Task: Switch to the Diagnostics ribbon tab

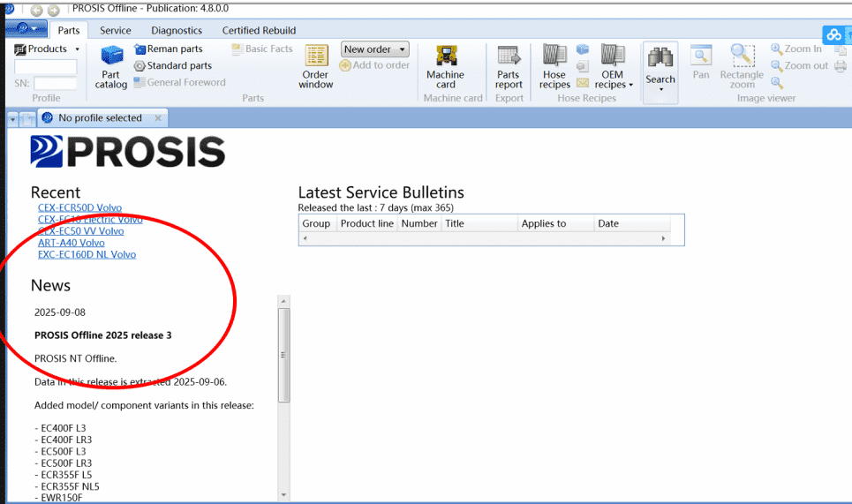Action: coord(177,30)
